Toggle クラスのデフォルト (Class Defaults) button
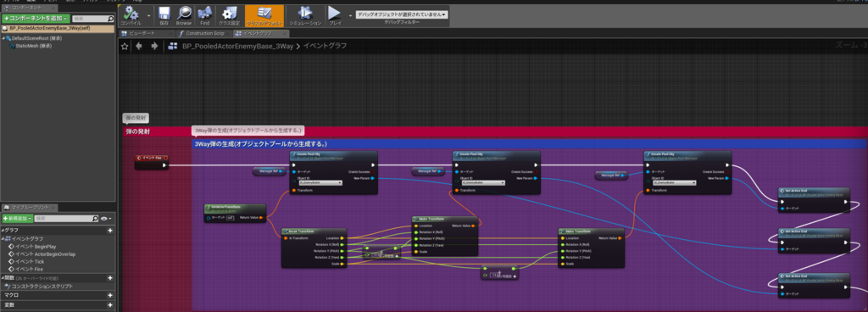The height and width of the screenshot is (312, 868). point(264,16)
